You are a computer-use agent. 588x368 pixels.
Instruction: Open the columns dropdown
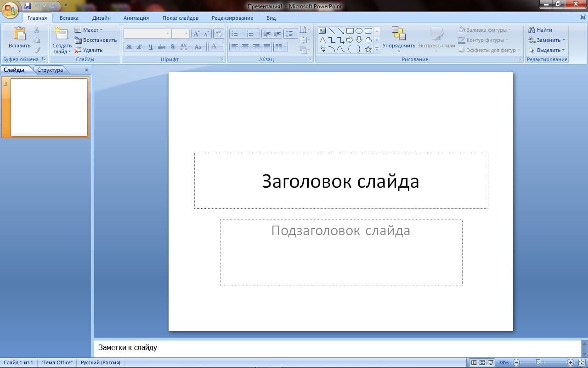pyautogui.click(x=280, y=47)
